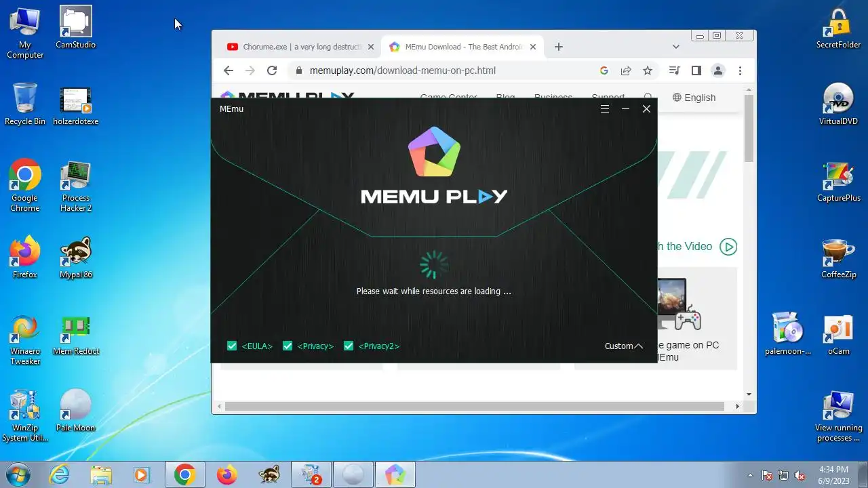Open Windows Explorer from taskbar
868x488 pixels.
101,475
